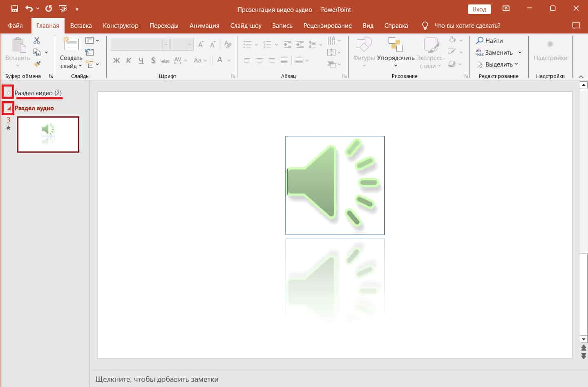Click Increase Font Size icon

pyautogui.click(x=201, y=44)
